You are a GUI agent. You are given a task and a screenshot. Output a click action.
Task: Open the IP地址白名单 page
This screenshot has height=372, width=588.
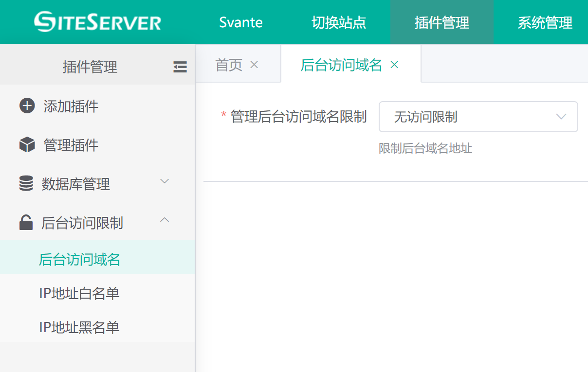(79, 293)
